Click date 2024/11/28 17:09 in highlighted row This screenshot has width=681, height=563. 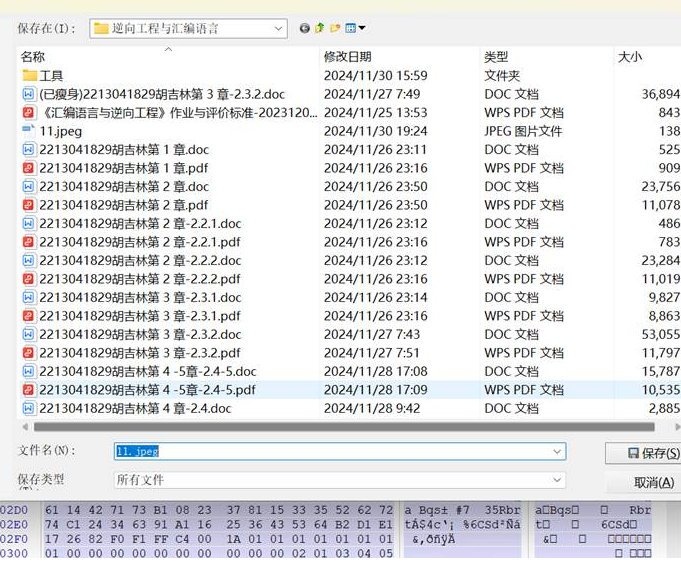(x=376, y=390)
